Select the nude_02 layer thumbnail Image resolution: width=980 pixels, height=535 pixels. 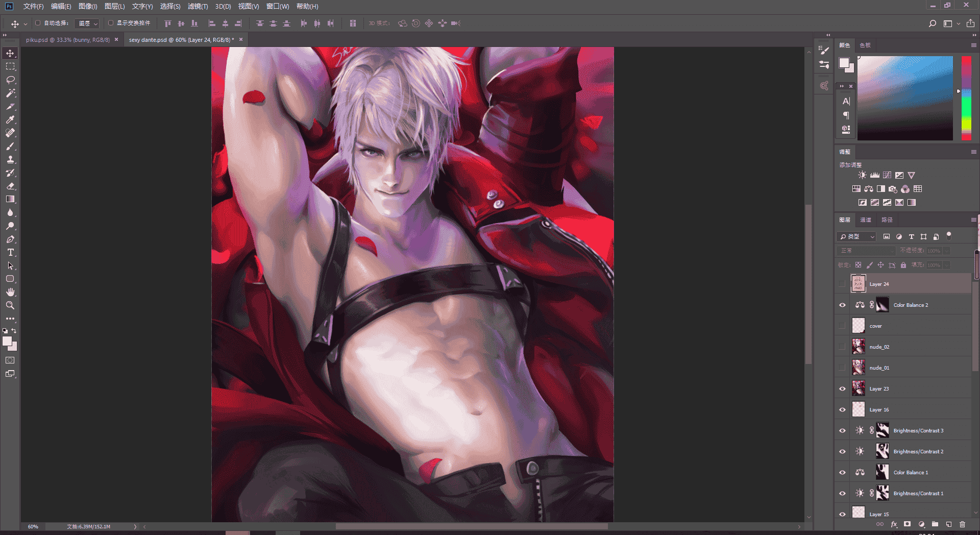pos(859,347)
